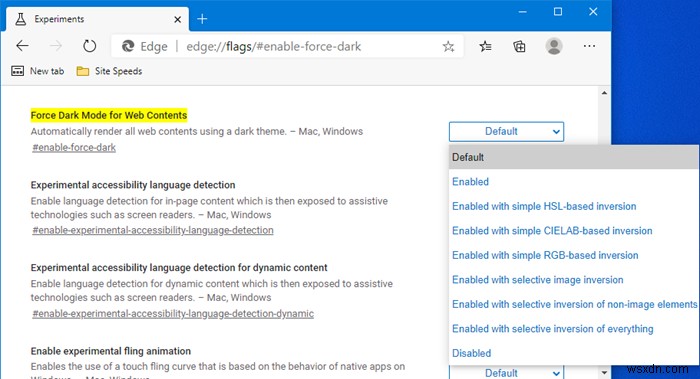Select Enabled with simple RGB-based inversion
The image size is (700, 379).
[x=574, y=255]
